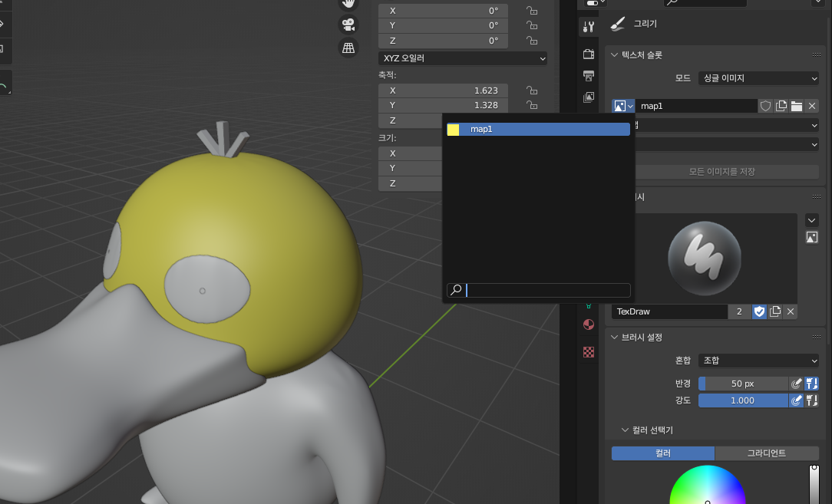
Task: Toggle lock for rotation Z axis
Action: 532,41
